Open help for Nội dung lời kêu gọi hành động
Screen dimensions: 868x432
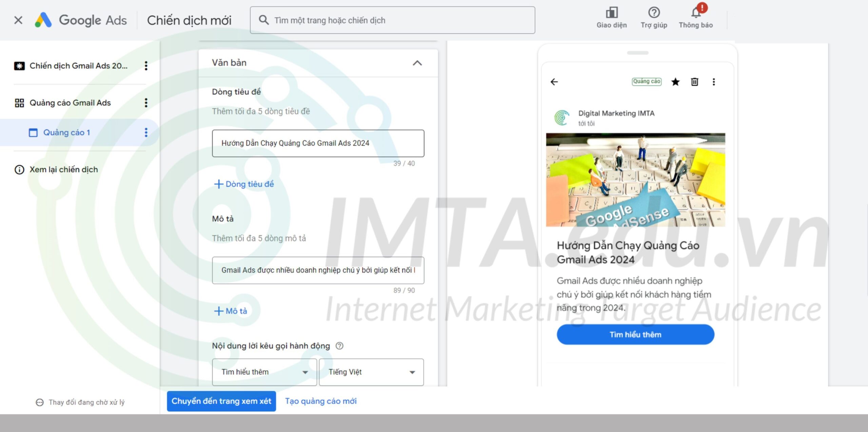coord(339,346)
